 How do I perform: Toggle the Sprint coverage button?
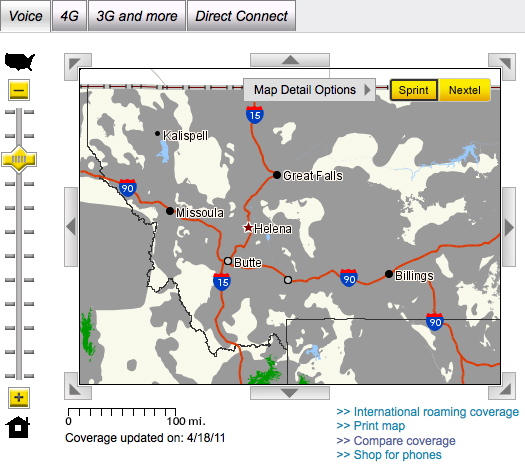(414, 90)
